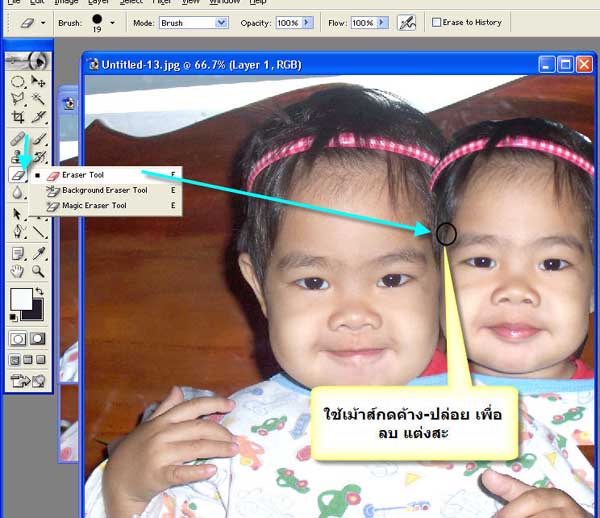
Task: Select the Healing Brush tool
Action: [x=17, y=139]
